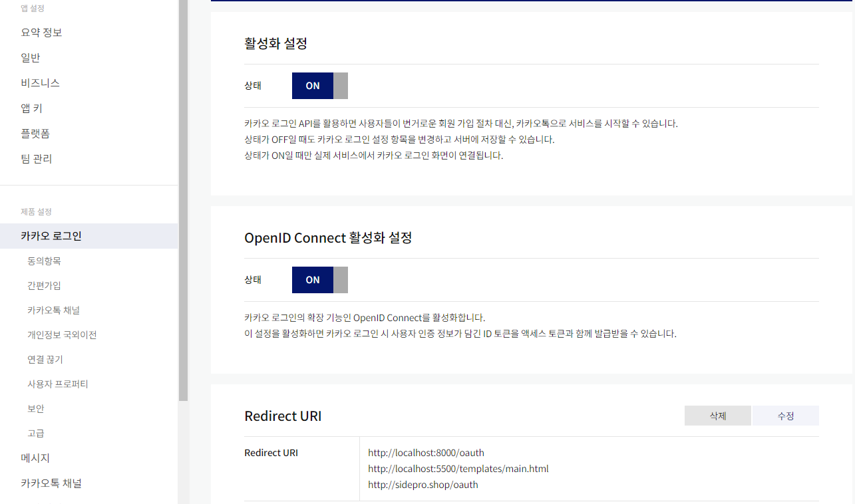Viewport: 855px width, 504px height.
Task: Click the Redirect URI section heading
Action: (x=283, y=416)
